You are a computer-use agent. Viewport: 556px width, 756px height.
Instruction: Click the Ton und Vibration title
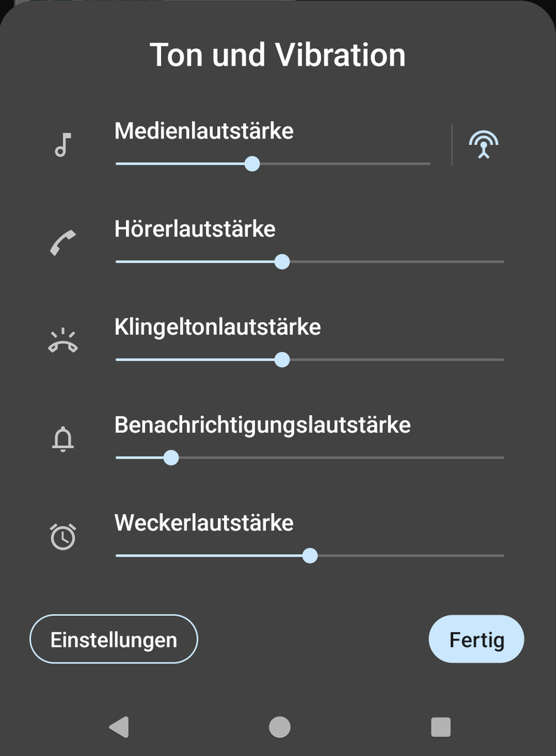278,55
